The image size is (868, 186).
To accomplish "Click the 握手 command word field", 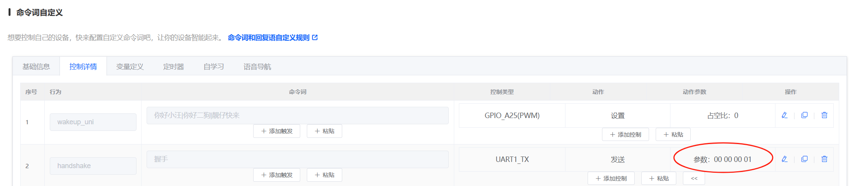I will 297,159.
